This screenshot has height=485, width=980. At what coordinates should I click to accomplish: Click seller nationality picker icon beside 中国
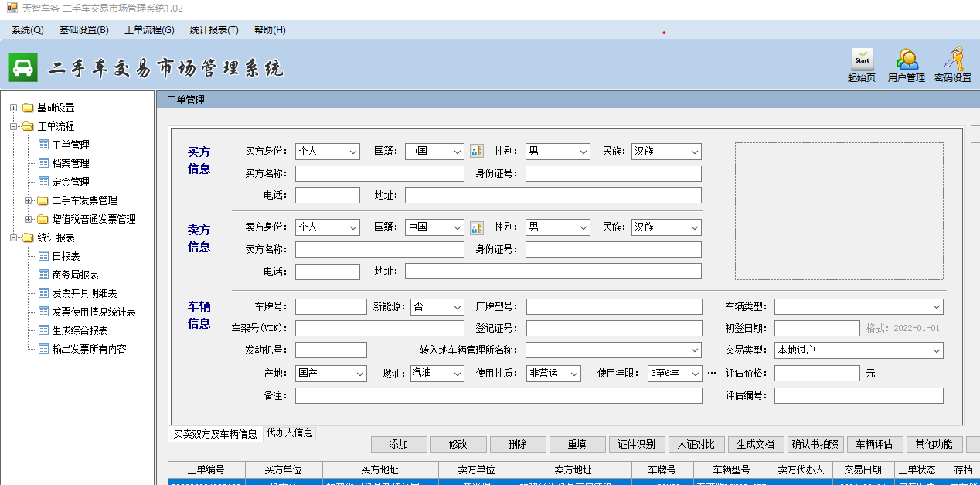[x=477, y=227]
